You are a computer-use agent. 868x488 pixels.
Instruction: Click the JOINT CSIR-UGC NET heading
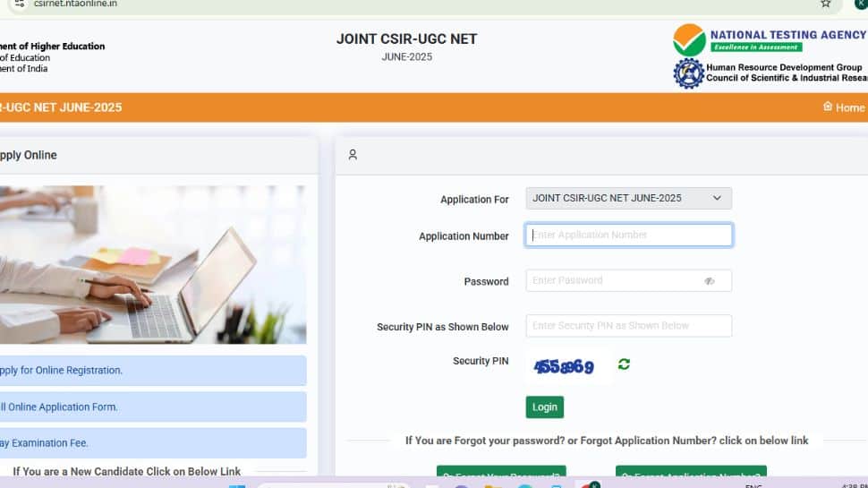pos(407,39)
